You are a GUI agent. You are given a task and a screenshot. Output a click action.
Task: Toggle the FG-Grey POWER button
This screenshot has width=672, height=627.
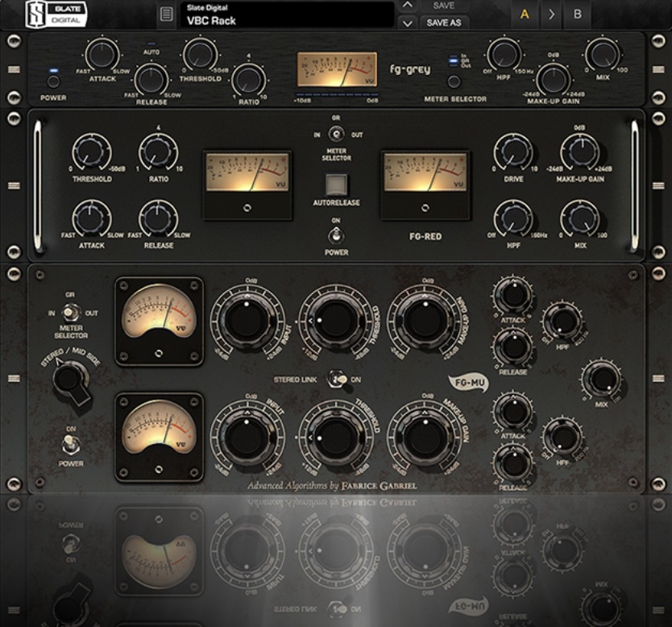click(53, 81)
